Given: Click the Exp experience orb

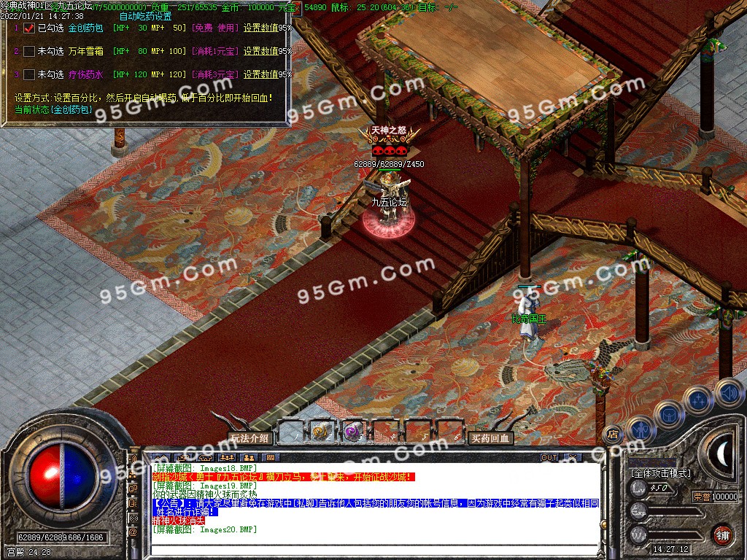Looking at the screenshot, I should coord(639,512).
